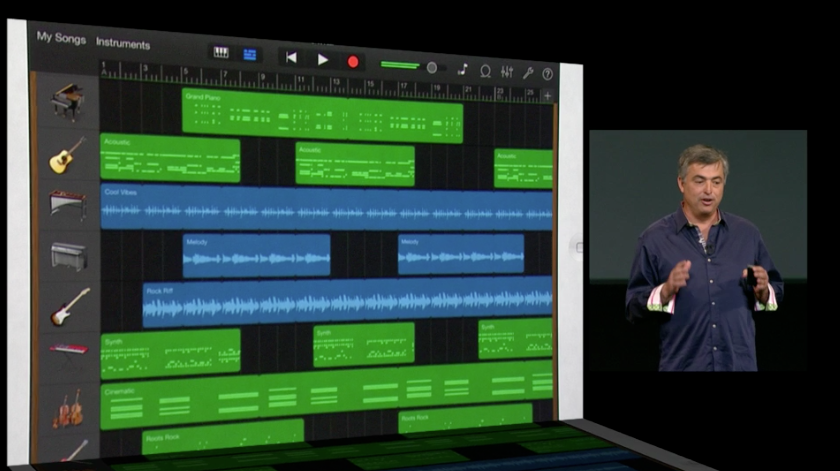Select the Acoustic guitar track icon
The height and width of the screenshot is (471, 840).
coord(67,155)
